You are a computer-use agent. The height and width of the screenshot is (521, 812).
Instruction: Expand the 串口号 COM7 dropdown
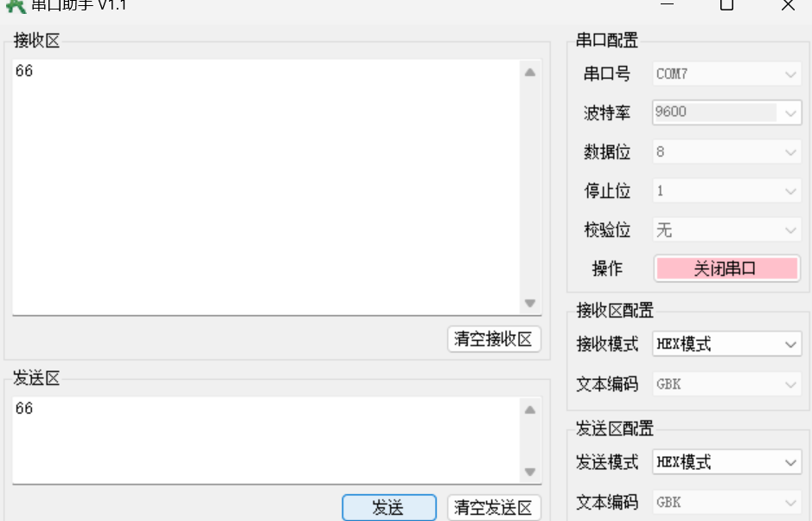(727, 74)
